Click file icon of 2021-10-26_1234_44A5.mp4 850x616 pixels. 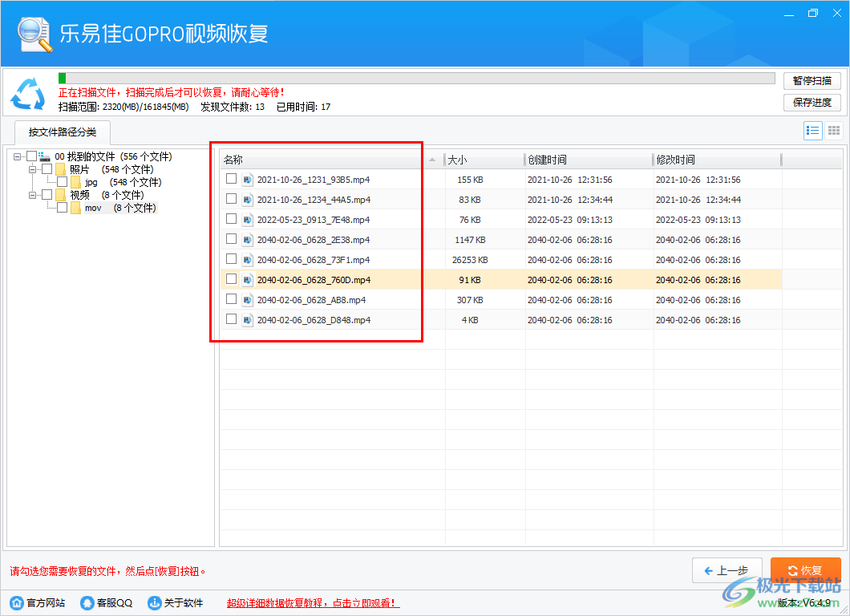[247, 200]
